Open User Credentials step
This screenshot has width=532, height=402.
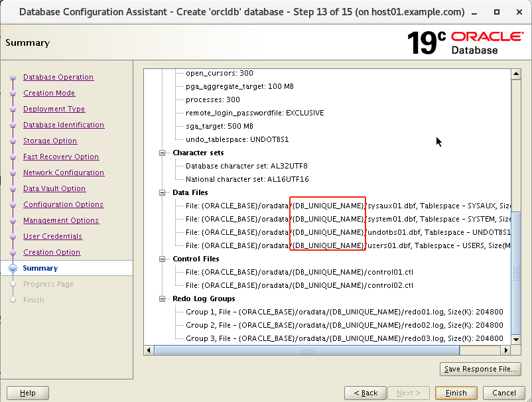coord(52,236)
